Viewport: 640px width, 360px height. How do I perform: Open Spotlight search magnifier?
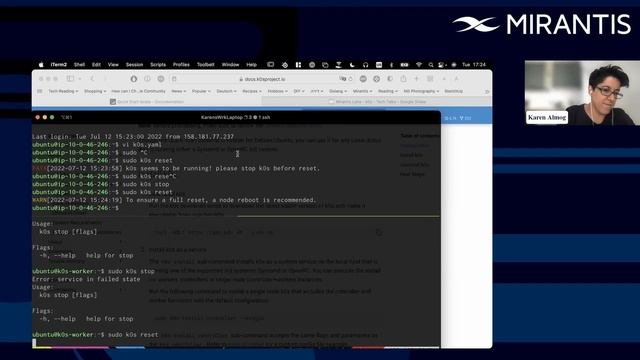pos(431,65)
